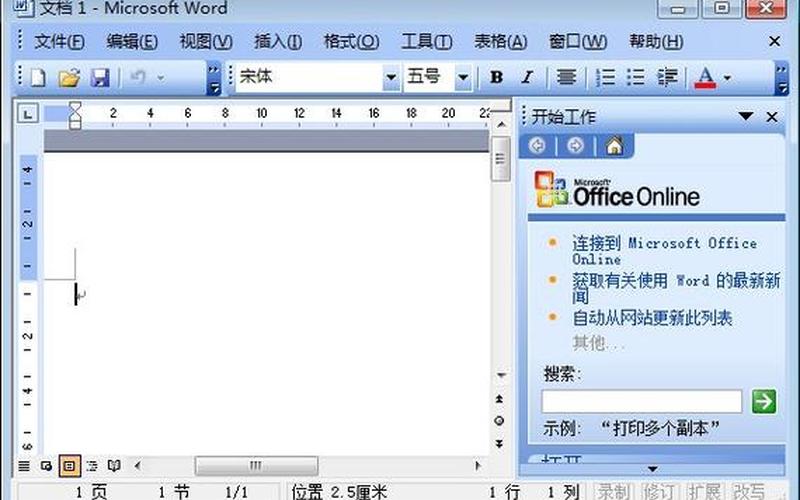
Task: Open the 开始工作 task pane dropdown
Action: [x=746, y=116]
